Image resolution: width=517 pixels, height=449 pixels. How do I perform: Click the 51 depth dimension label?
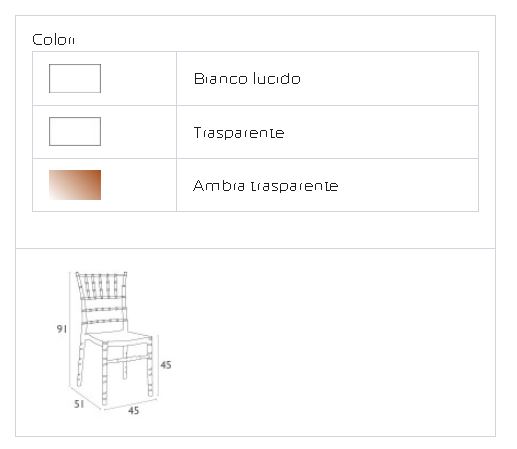pos(79,404)
